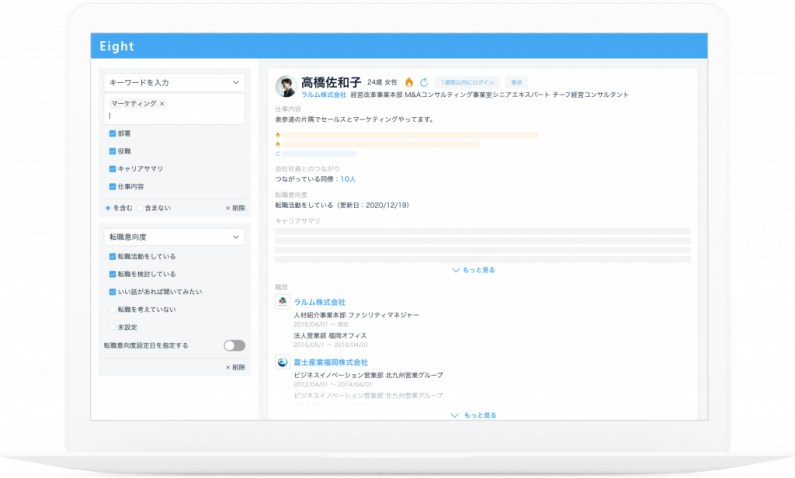Open the 転職意向度 dropdown
The height and width of the screenshot is (478, 795).
174,237
